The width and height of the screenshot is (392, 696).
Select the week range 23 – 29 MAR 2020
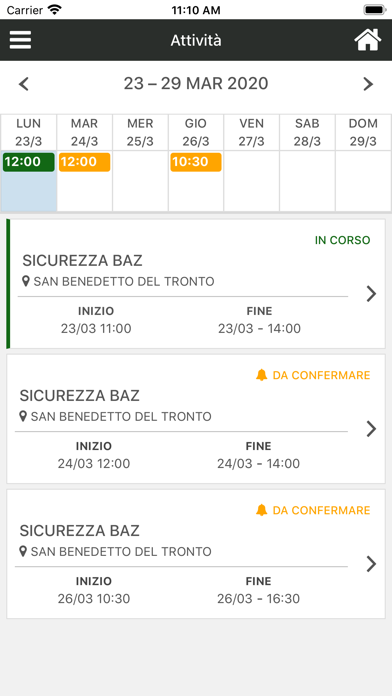click(x=196, y=83)
